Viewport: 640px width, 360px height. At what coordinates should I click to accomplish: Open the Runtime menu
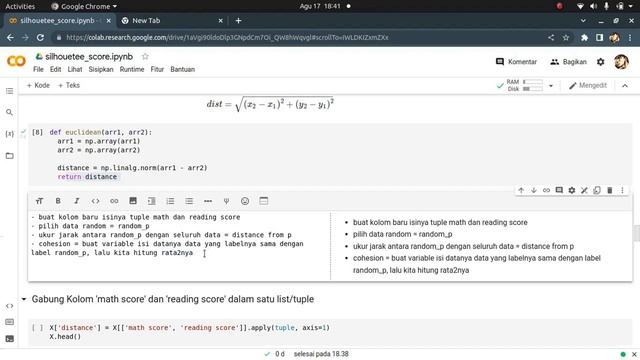[132, 69]
